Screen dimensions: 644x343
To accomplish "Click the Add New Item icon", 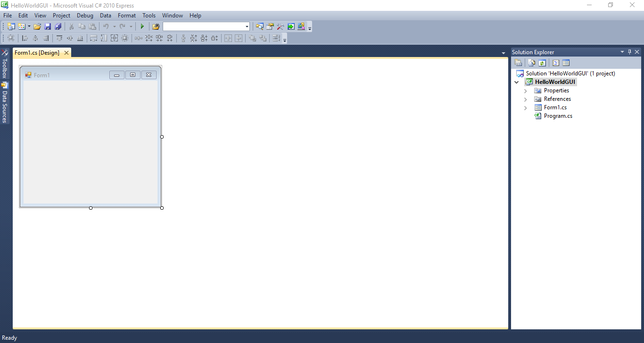I will tap(21, 26).
